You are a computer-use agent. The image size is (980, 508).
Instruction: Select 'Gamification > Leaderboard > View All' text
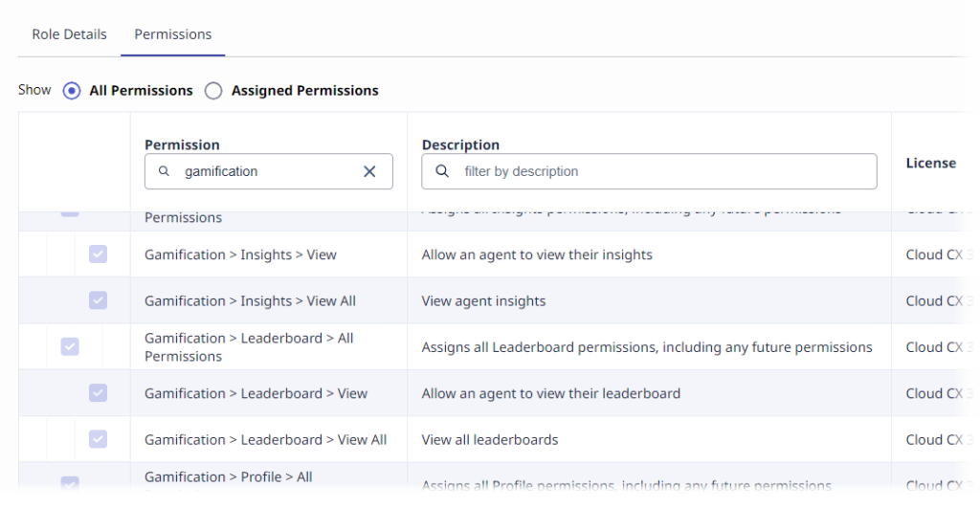point(266,440)
